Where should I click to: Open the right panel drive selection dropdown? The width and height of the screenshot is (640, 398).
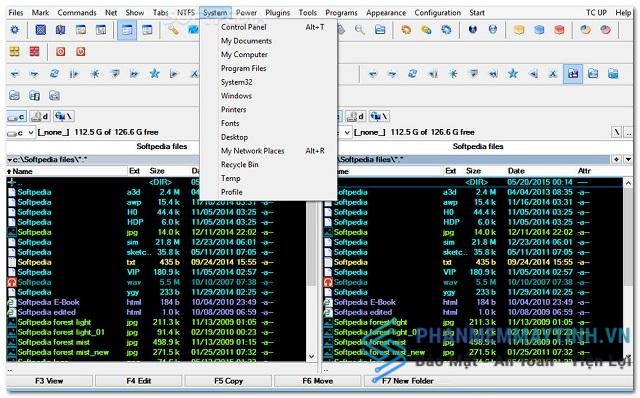click(347, 133)
